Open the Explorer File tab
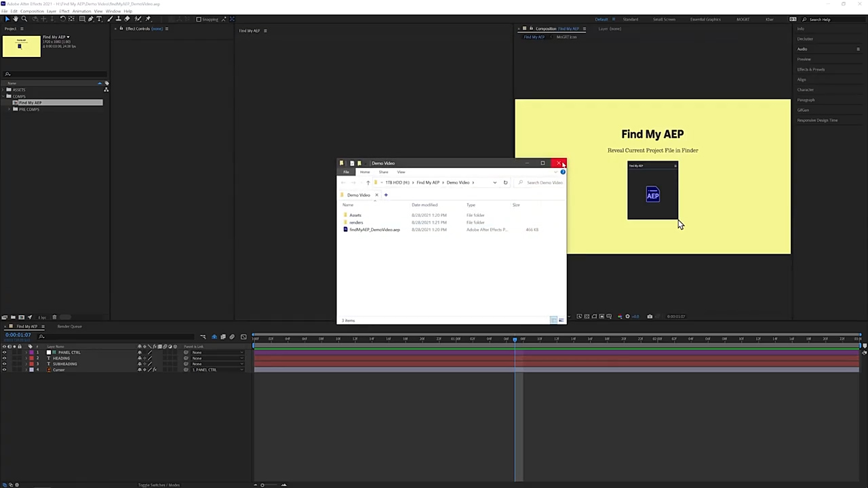This screenshot has width=868, height=488. tap(346, 172)
